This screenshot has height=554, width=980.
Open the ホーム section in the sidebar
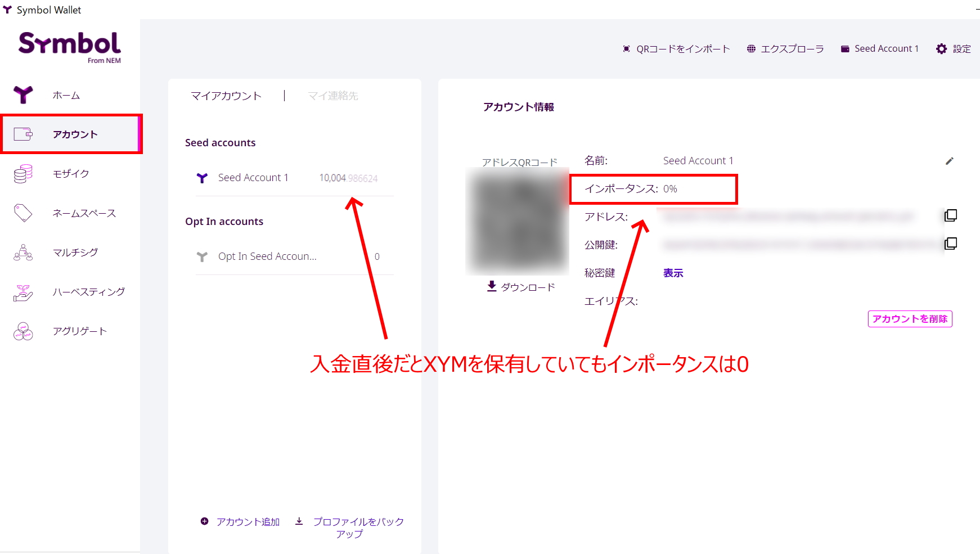(x=66, y=95)
